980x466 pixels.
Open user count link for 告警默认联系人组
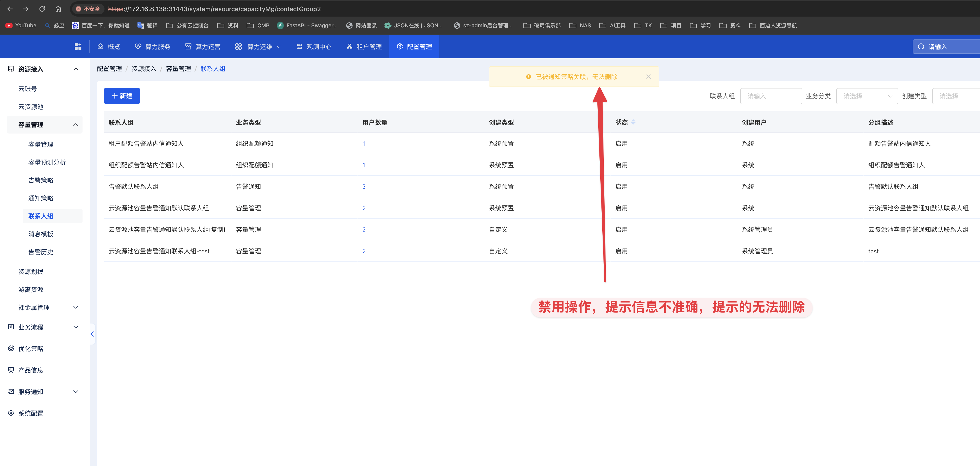point(364,186)
